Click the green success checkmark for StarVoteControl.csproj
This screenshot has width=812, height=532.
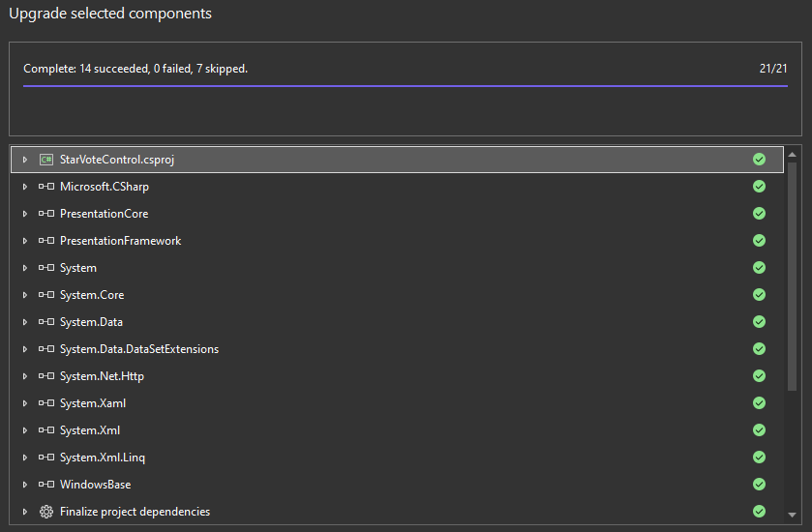tap(759, 160)
